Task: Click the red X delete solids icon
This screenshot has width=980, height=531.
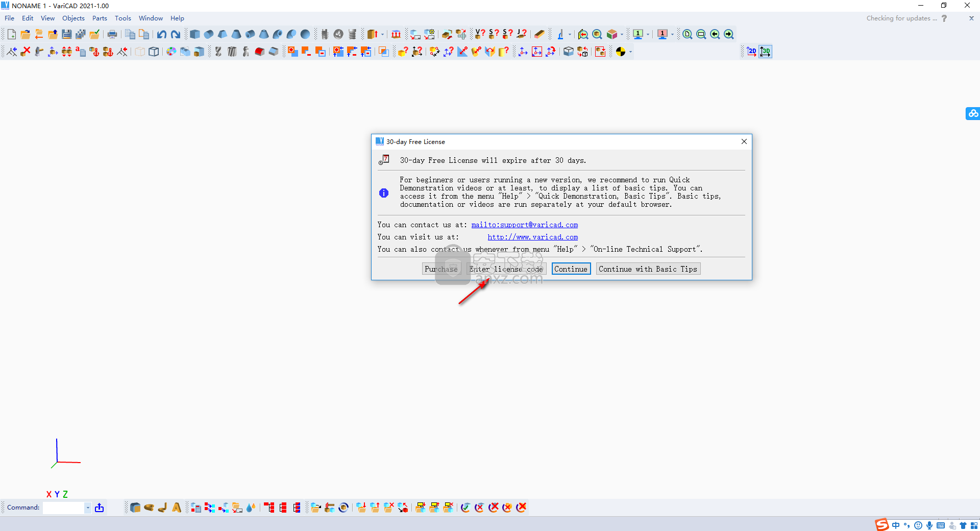Action: (x=25, y=52)
